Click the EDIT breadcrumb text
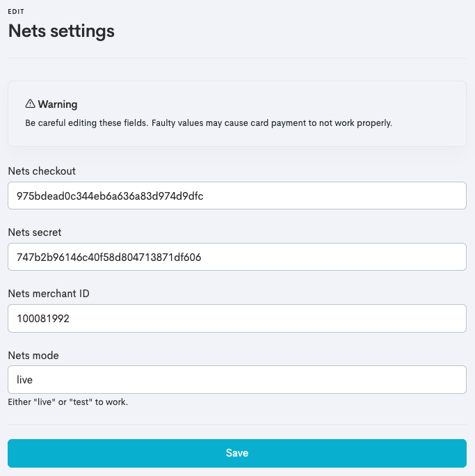This screenshot has width=475, height=476. pyautogui.click(x=16, y=12)
